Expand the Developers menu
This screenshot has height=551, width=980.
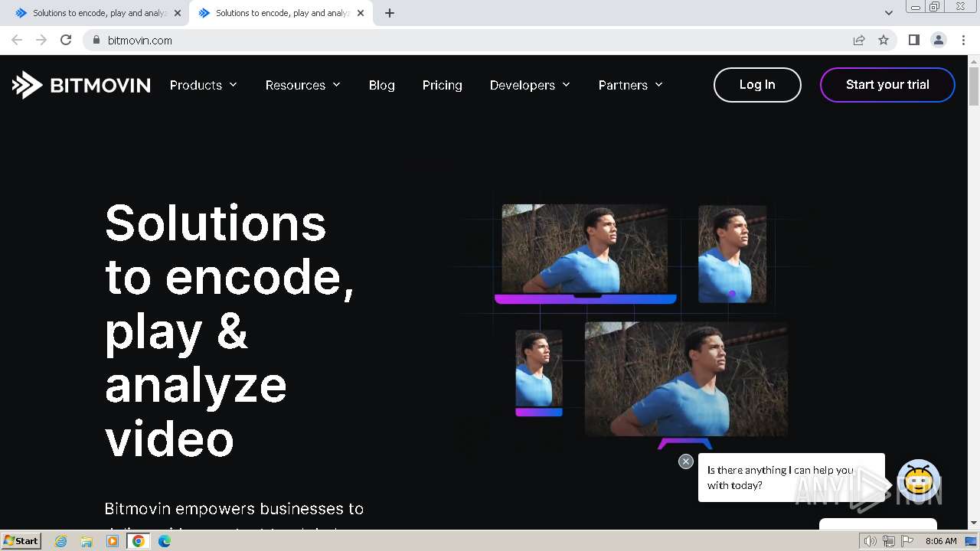[530, 85]
